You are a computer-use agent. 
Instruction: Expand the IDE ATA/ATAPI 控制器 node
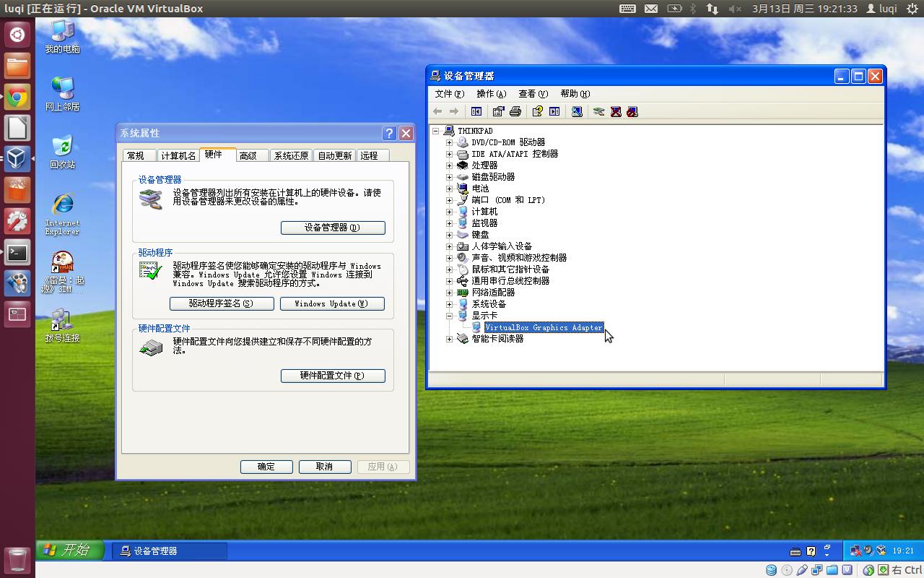[x=449, y=154]
